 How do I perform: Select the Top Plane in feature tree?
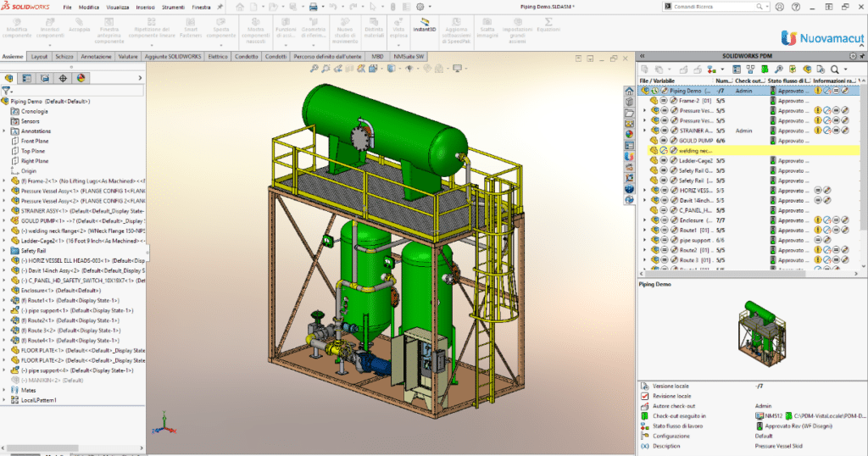click(34, 151)
